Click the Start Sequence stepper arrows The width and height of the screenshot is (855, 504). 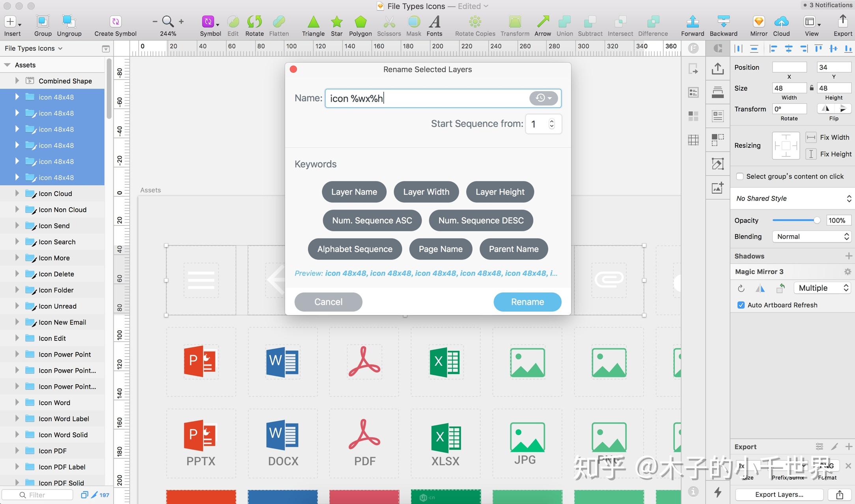tap(552, 124)
